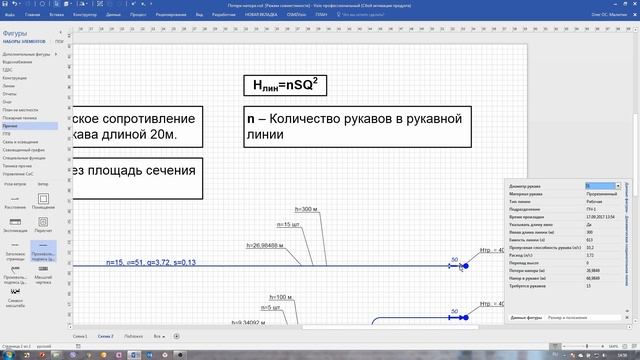Open the 'Вид' ribbon tab

pos(199,15)
